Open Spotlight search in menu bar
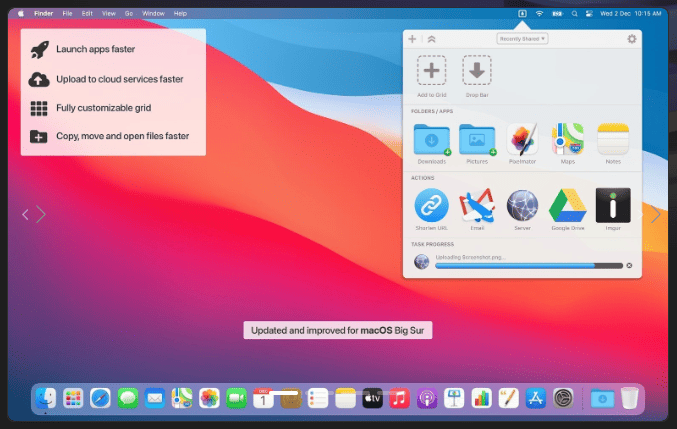This screenshot has height=429, width=677. coord(574,13)
